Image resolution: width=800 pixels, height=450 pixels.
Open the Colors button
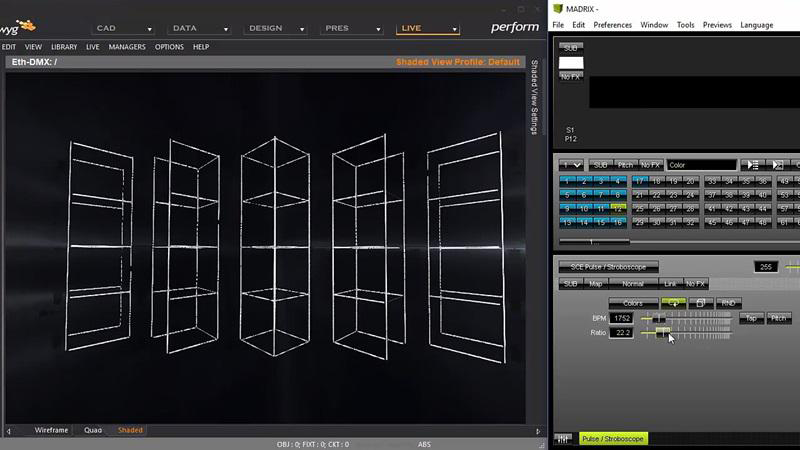633,303
